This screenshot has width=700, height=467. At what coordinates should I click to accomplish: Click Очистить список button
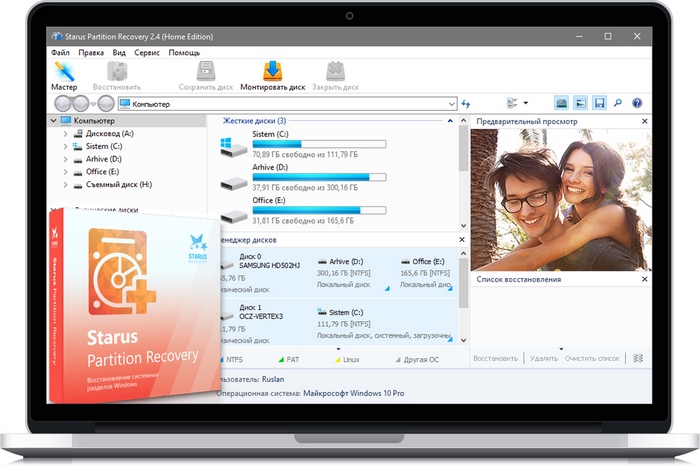click(592, 358)
